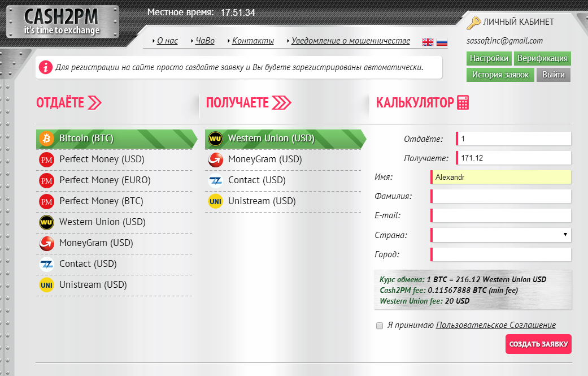The width and height of the screenshot is (588, 376).
Task: Click Unistream icon in Отдаёте column
Action: 46,285
